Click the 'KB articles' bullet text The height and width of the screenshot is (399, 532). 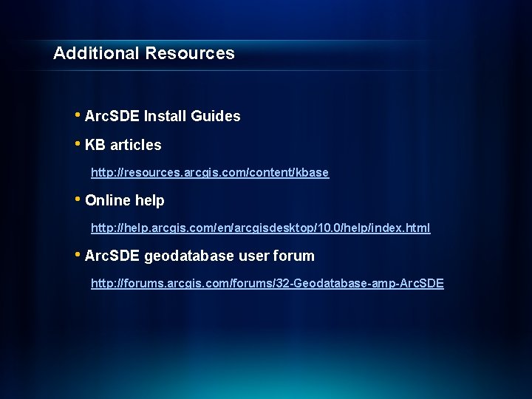pyautogui.click(x=123, y=145)
